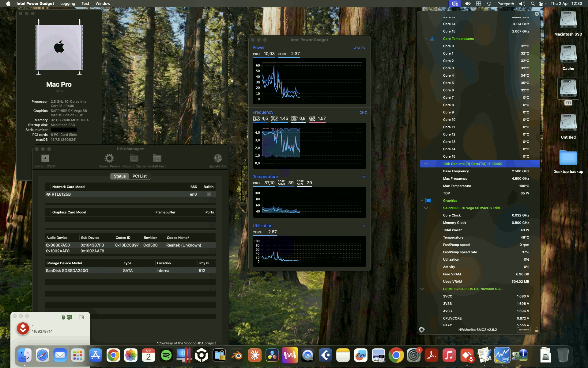This screenshot has width=588, height=368.
Task: Click HWMonitor graph icon in menu bar
Action: [478, 4]
